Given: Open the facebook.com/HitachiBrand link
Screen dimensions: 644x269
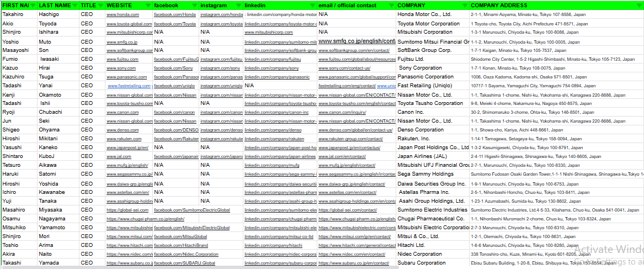Looking at the screenshot, I should point(180,246).
